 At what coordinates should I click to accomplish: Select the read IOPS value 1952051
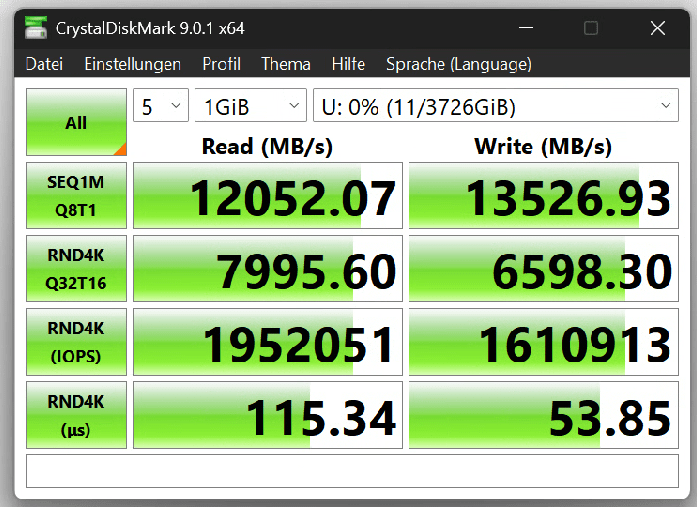click(268, 342)
